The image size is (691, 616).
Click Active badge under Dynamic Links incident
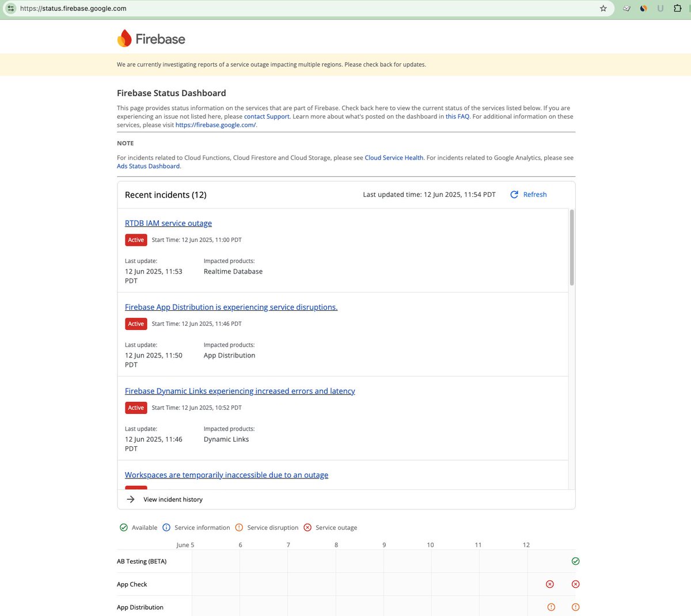[x=136, y=408]
